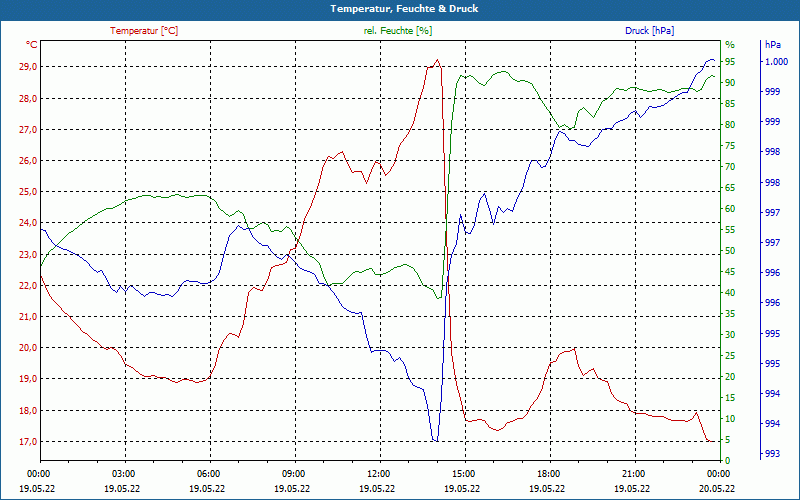Click the 17,0 temperature axis tick label
This screenshot has height=500, width=800.
[x=29, y=442]
